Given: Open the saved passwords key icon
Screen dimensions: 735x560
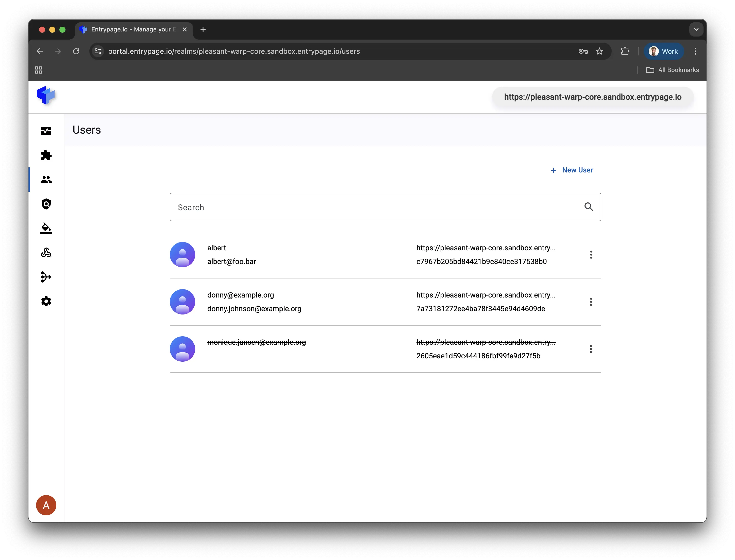Looking at the screenshot, I should pos(583,51).
